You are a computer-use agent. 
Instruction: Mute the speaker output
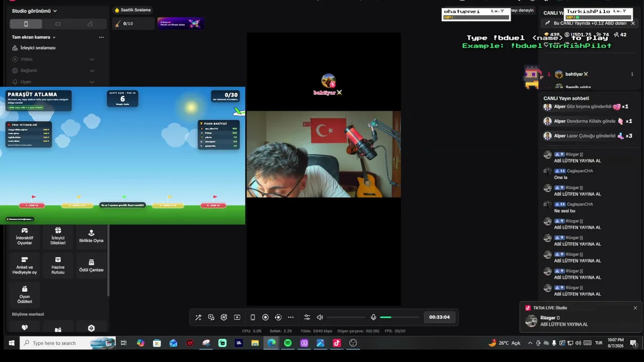320,317
